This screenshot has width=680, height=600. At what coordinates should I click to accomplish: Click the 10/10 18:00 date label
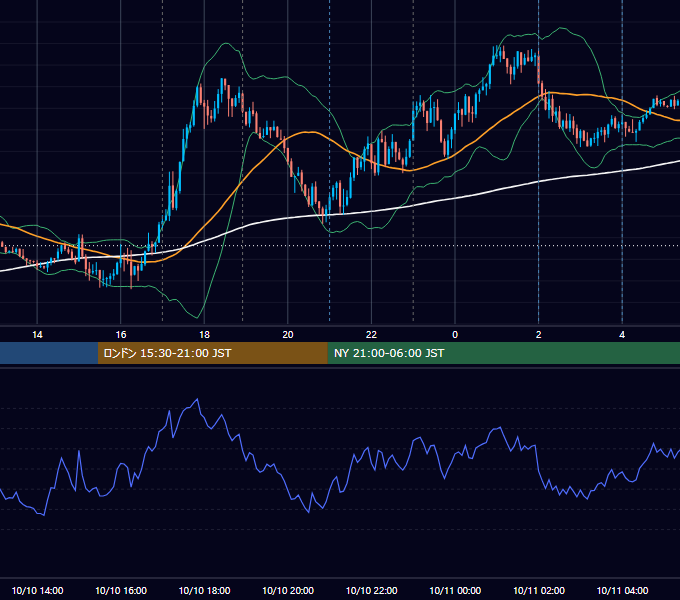[204, 590]
